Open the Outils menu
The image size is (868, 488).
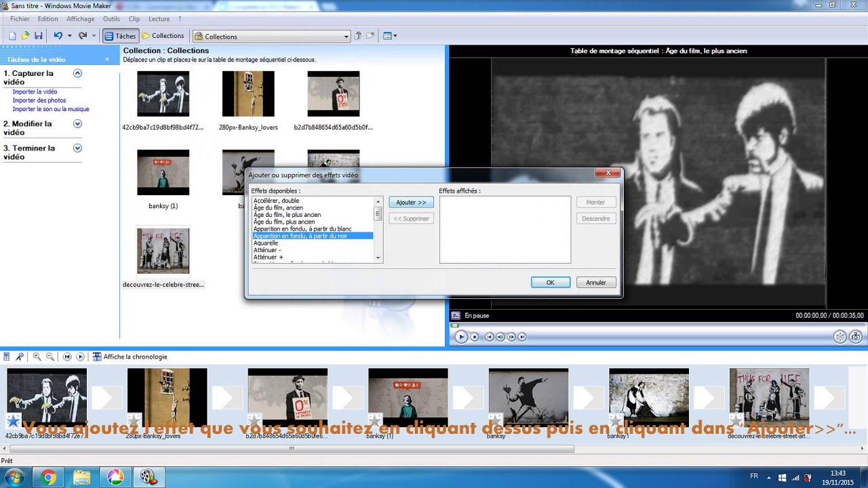coord(111,19)
